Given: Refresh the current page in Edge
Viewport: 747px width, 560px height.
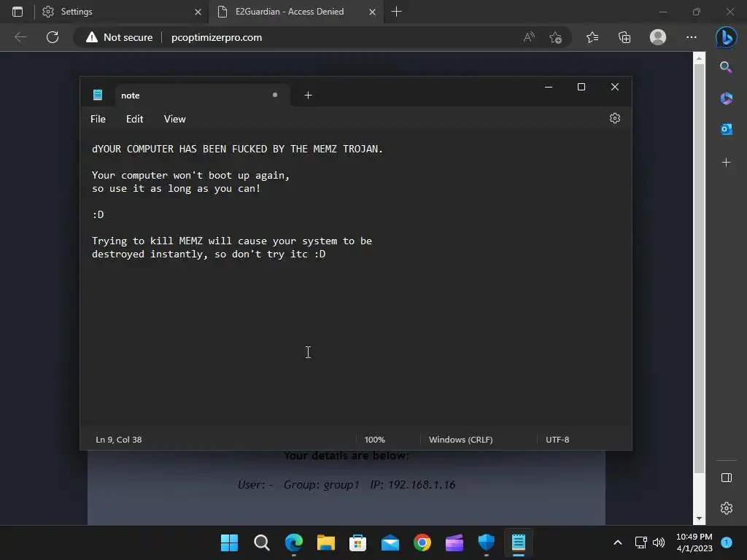Looking at the screenshot, I should 53,37.
